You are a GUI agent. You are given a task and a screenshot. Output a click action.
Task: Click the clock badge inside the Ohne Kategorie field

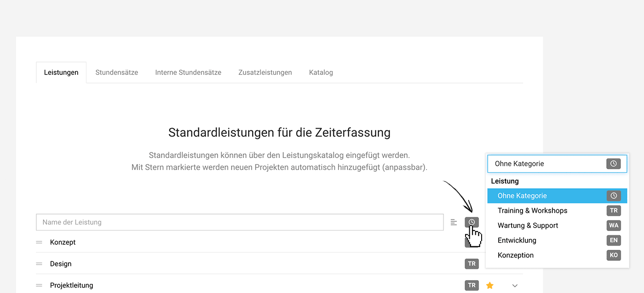(x=614, y=163)
